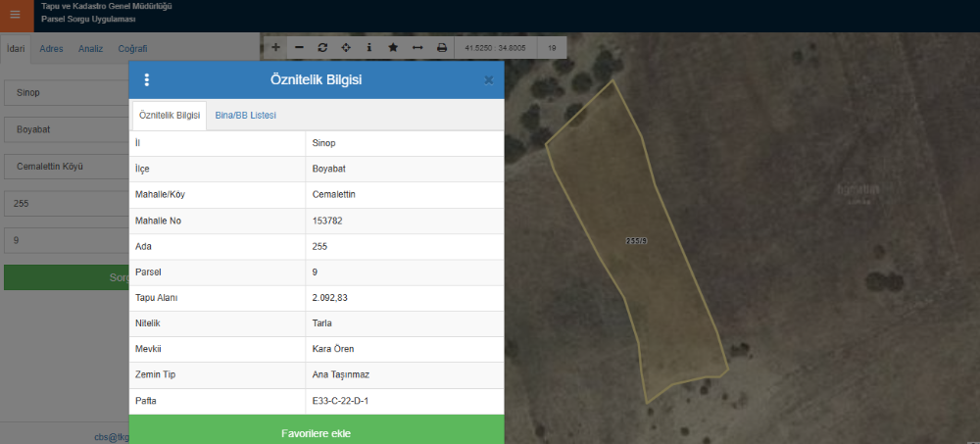Click the green Sorgula button
Screen dimensions: 980x444
(x=67, y=277)
